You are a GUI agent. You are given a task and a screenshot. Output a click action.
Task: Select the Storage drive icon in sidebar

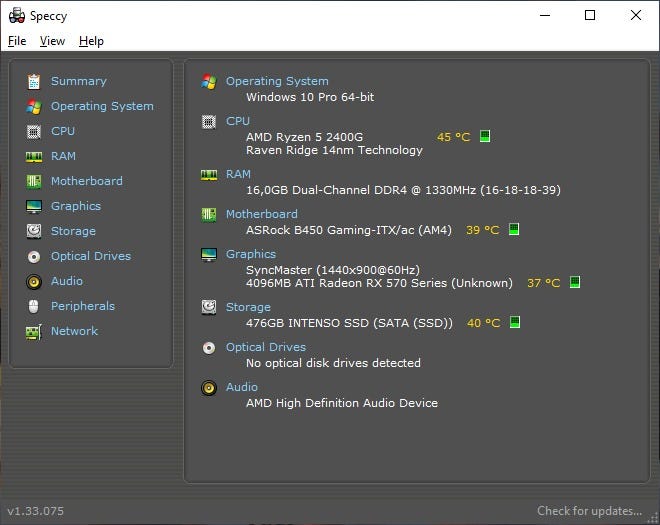[34, 231]
